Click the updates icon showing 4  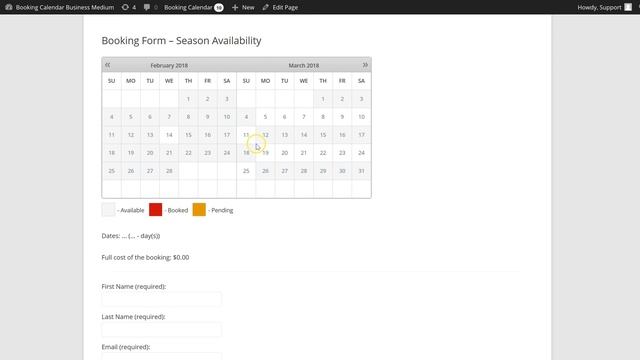pyautogui.click(x=129, y=7)
